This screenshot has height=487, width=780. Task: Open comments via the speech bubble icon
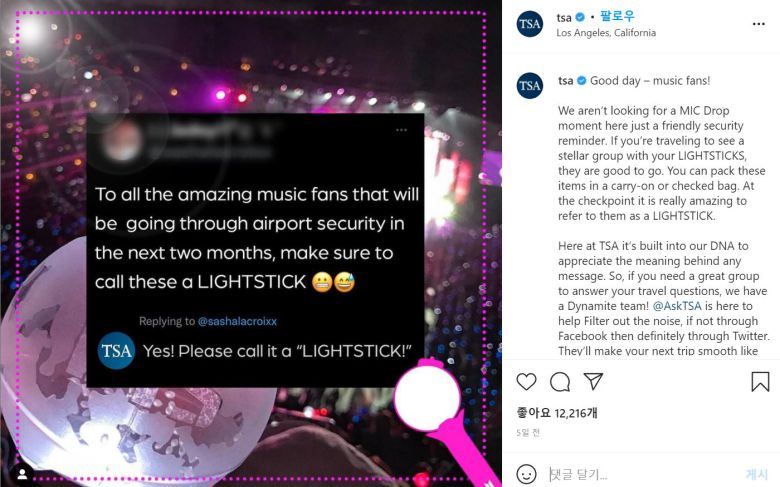[x=560, y=382]
